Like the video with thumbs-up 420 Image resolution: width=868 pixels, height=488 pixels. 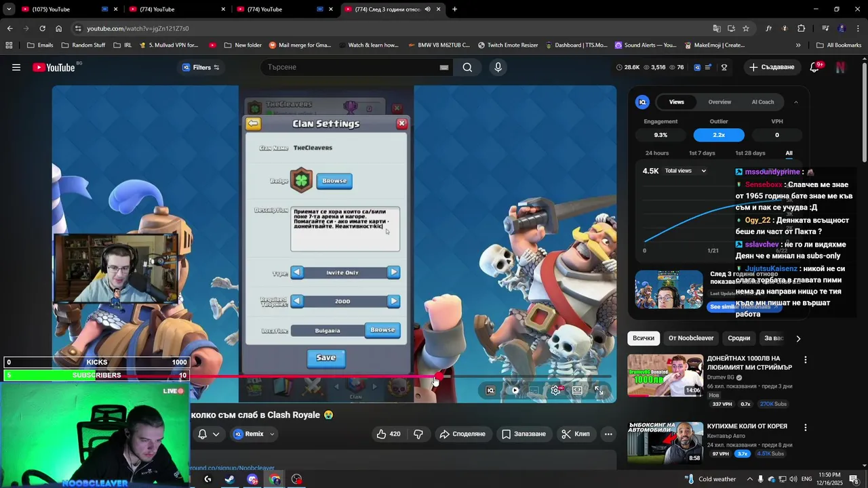click(389, 434)
